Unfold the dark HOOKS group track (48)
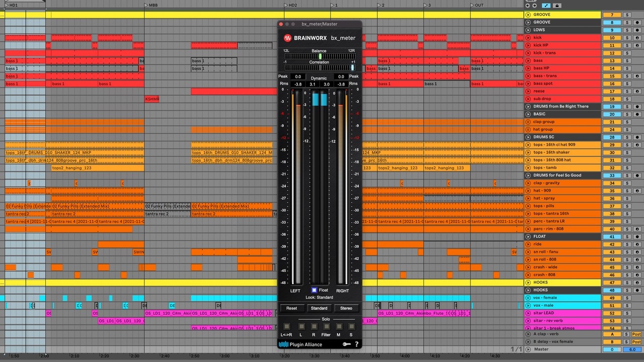 pyautogui.click(x=528, y=290)
